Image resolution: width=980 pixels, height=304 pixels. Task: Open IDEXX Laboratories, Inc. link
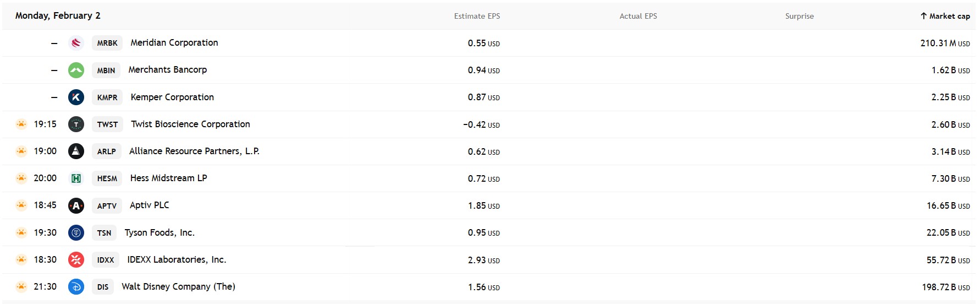(x=177, y=260)
